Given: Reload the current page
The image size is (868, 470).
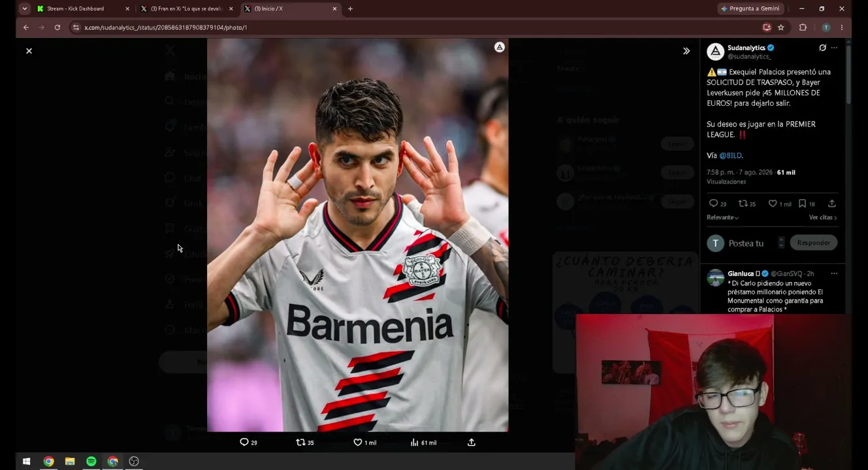Looking at the screenshot, I should tap(57, 27).
